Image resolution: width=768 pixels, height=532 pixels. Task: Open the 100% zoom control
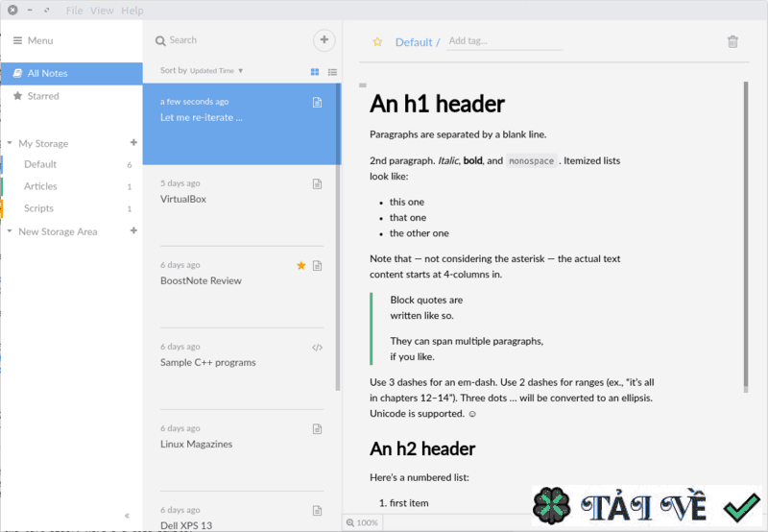pyautogui.click(x=363, y=522)
